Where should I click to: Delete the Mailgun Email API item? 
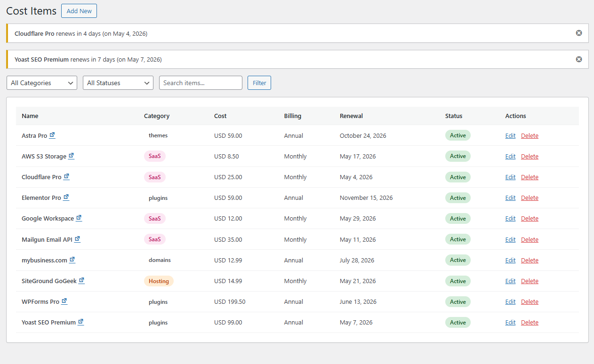(530, 239)
